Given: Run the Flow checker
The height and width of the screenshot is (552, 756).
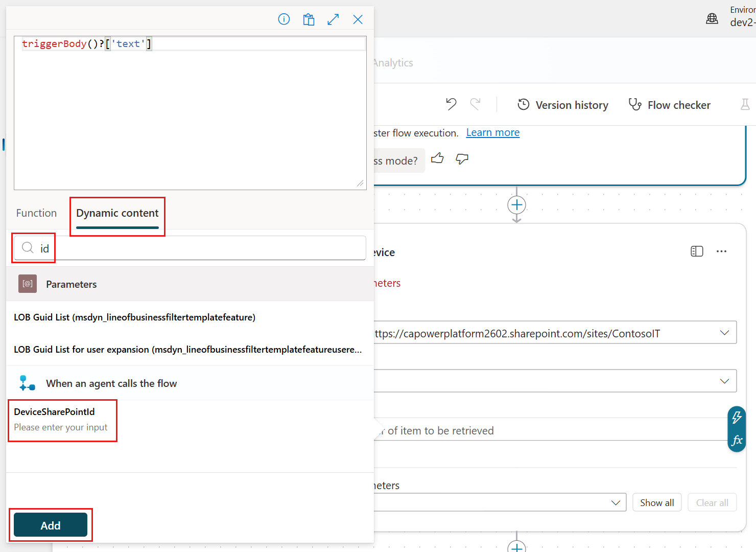Looking at the screenshot, I should [670, 105].
